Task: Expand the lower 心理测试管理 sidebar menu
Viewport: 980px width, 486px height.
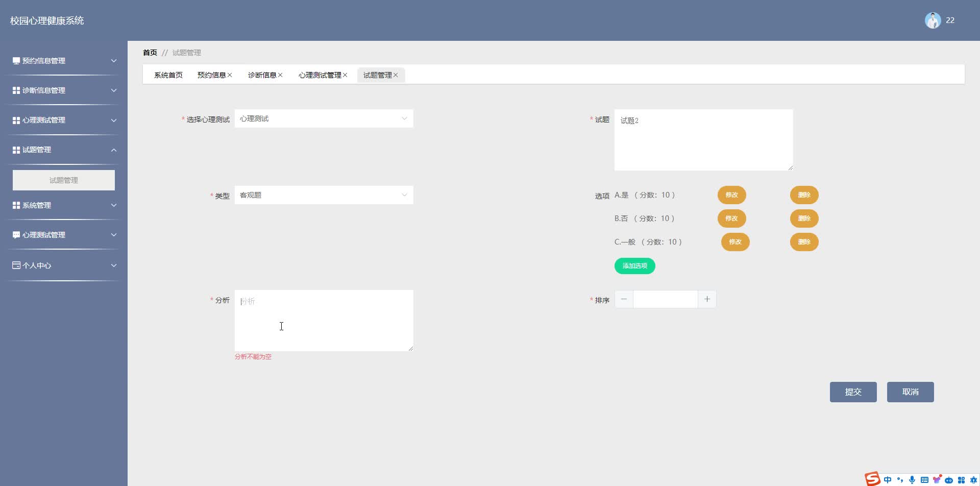Action: (64, 235)
